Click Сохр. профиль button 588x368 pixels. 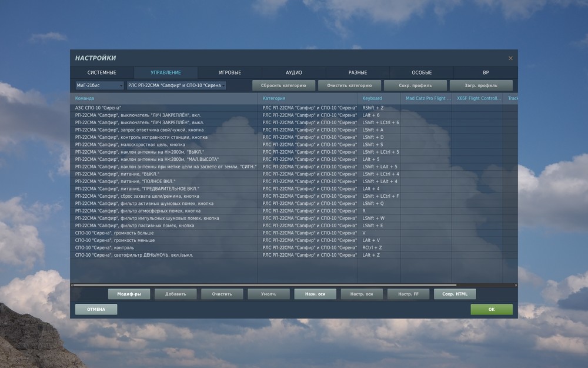tap(415, 85)
